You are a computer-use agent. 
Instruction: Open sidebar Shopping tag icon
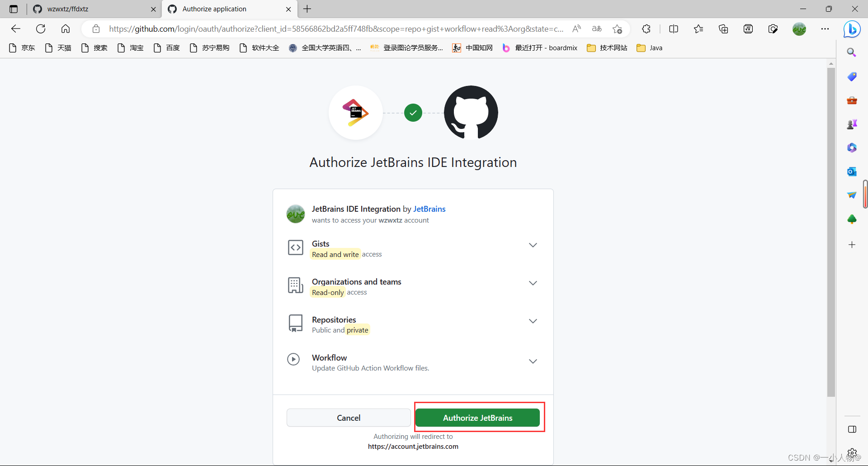tap(852, 76)
